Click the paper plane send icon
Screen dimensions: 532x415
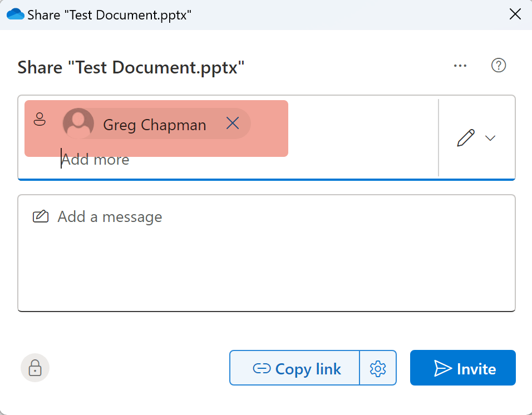442,368
